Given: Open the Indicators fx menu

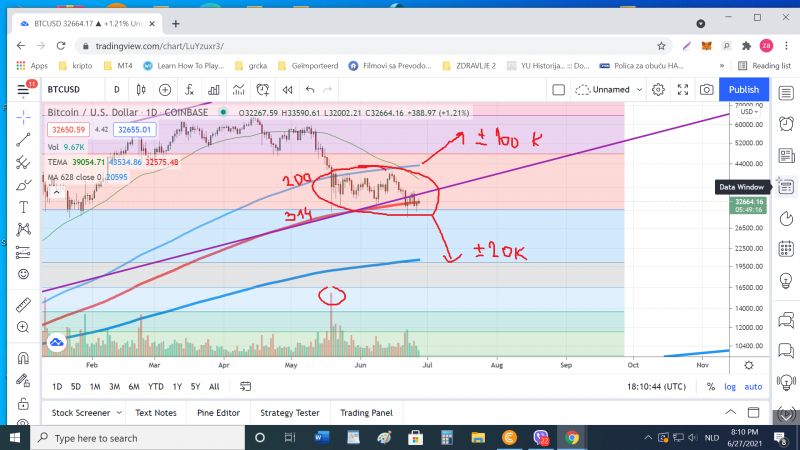Looking at the screenshot, I should click(188, 90).
